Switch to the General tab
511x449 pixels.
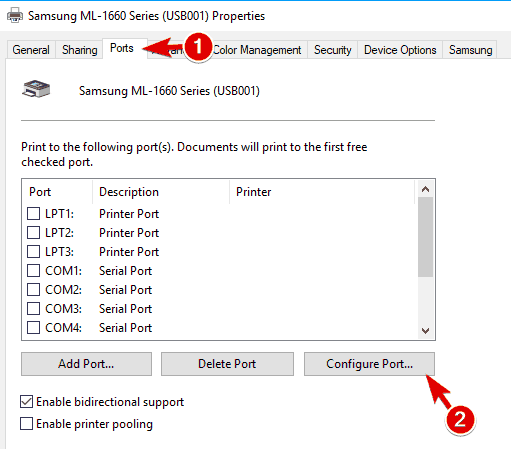point(31,50)
